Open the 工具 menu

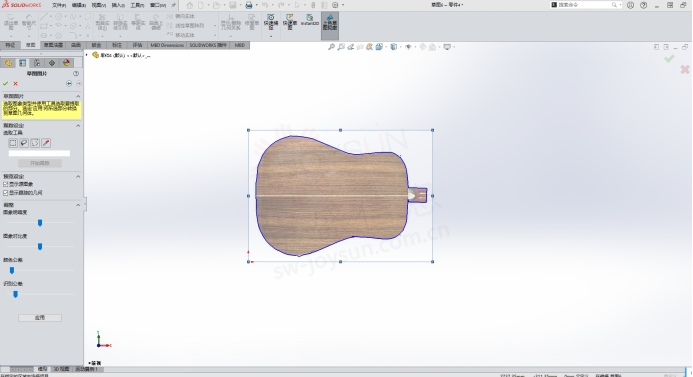pyautogui.click(x=137, y=5)
